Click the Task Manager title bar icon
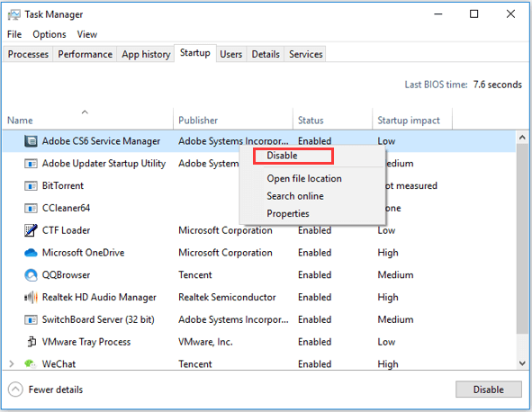 (14, 15)
